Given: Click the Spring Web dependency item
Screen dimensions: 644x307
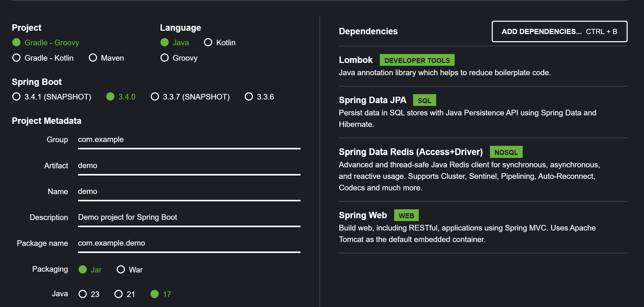Looking at the screenshot, I should pyautogui.click(x=363, y=215).
